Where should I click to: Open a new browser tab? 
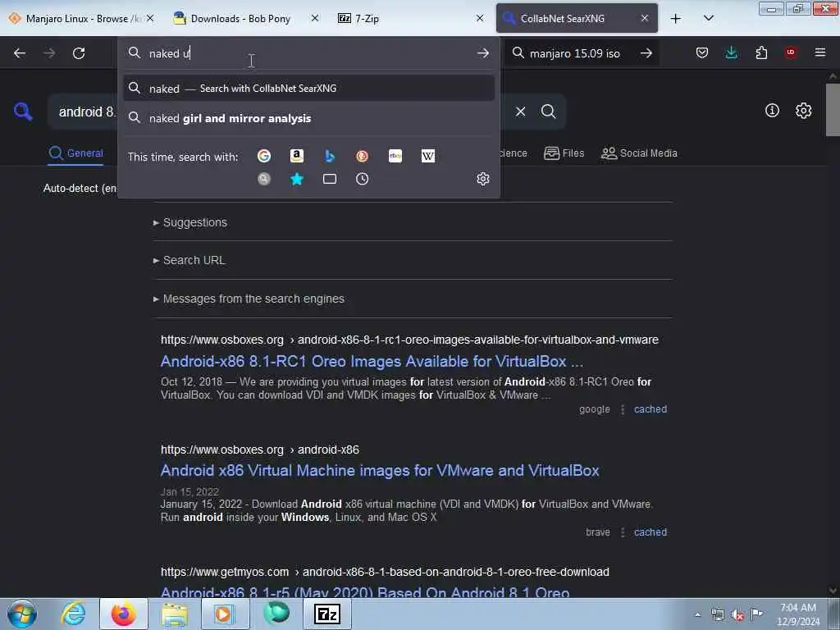pos(676,18)
